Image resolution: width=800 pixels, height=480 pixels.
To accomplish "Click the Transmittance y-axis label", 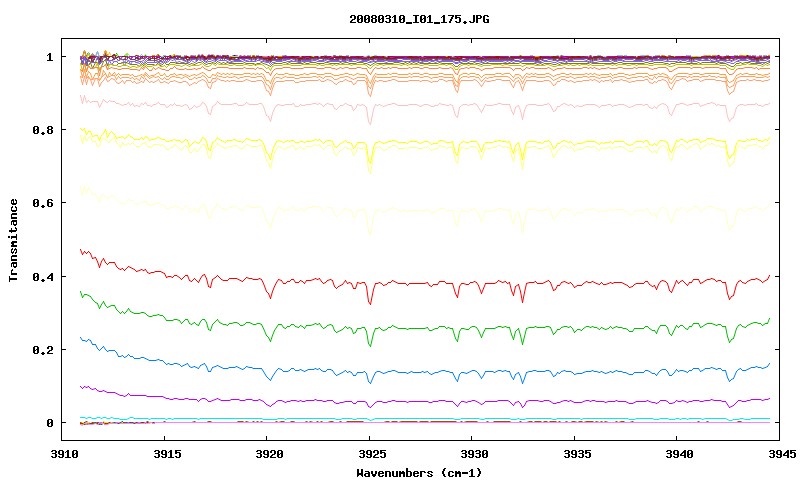I will [13, 240].
